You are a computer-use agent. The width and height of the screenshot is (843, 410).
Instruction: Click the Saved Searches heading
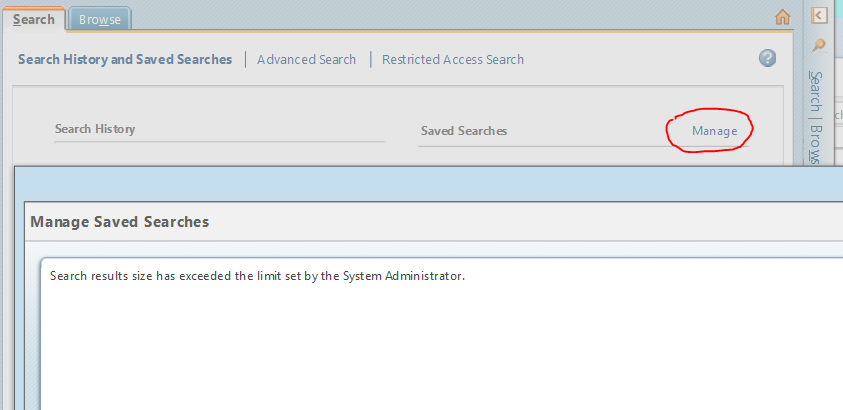point(464,131)
